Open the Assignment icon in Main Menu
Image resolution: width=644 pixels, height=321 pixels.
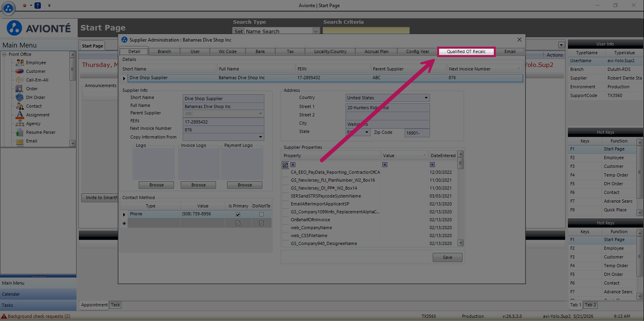20,115
